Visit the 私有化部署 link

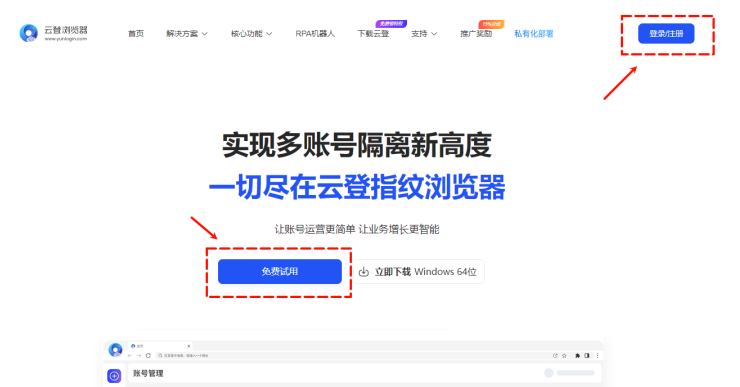pos(534,34)
